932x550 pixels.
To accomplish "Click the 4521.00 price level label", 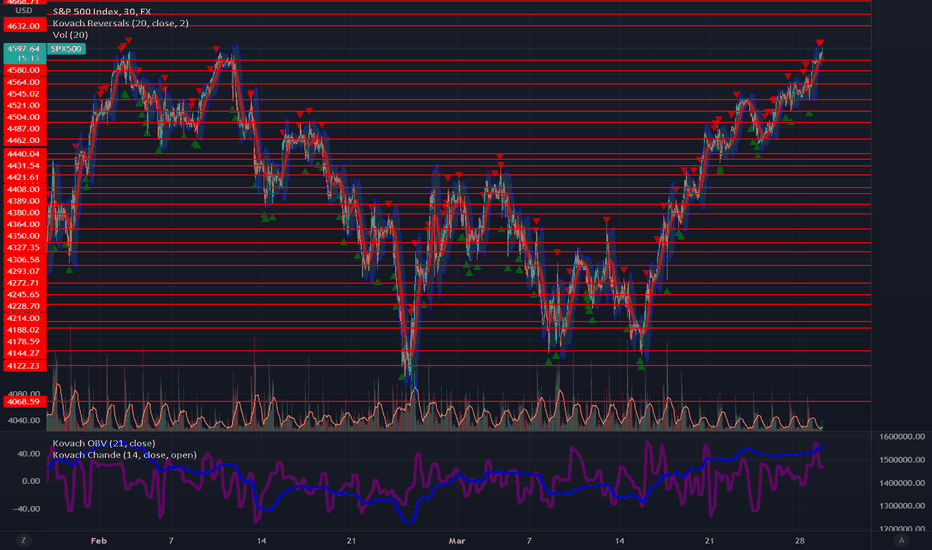I will (24, 105).
